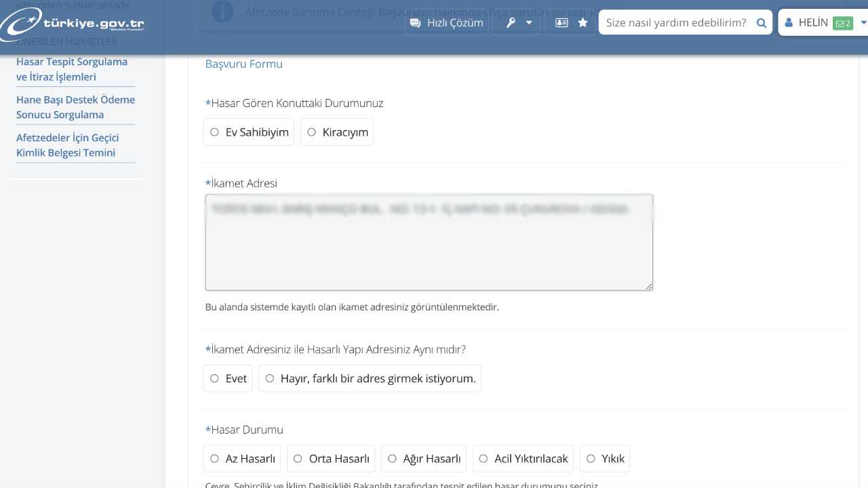This screenshot has height=488, width=868.
Task: Click the blue info icon at the top
Action: [222, 12]
